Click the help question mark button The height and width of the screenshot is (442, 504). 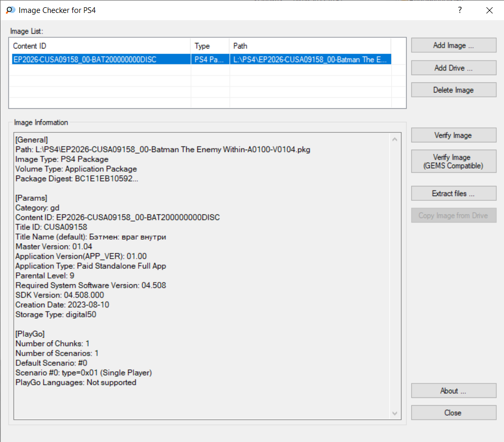coord(460,10)
